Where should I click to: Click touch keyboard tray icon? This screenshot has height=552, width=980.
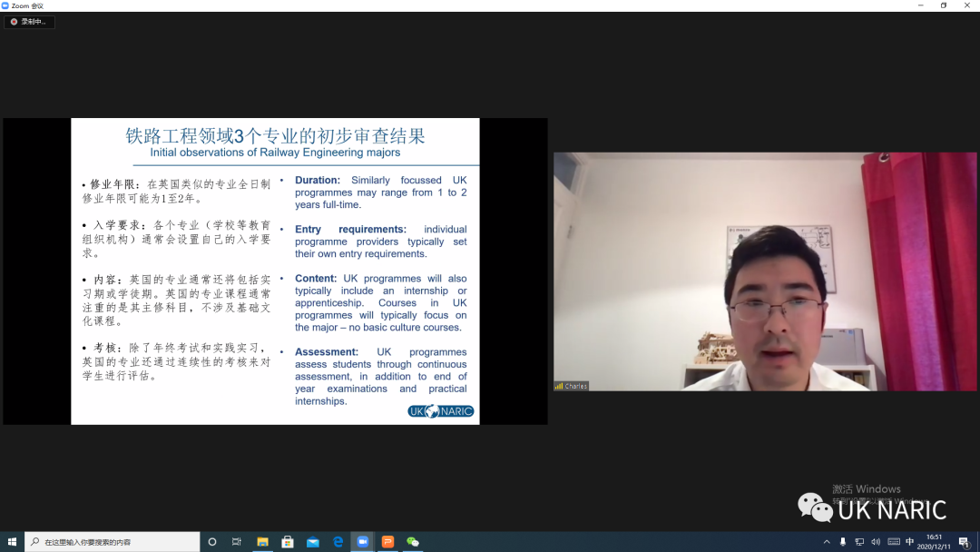coord(894,542)
